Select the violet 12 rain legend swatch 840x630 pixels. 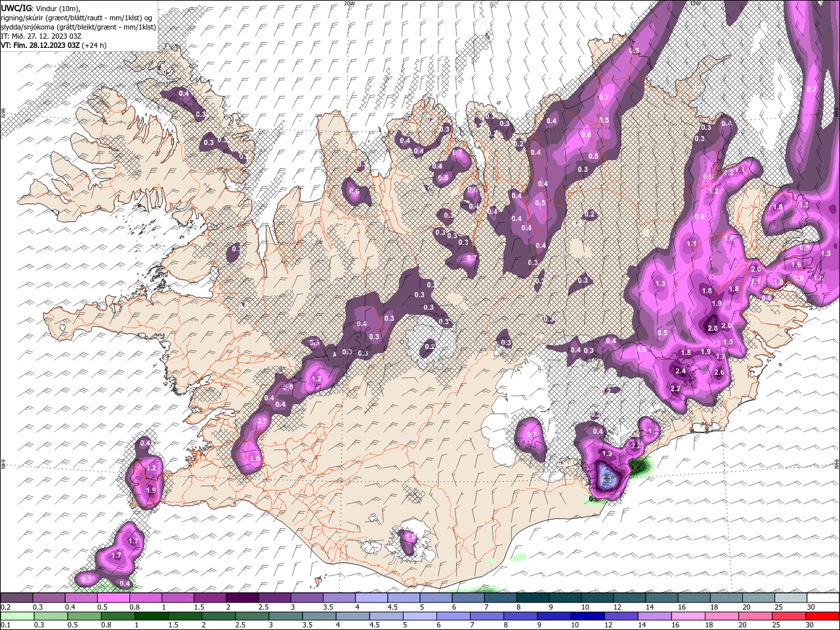(x=621, y=616)
